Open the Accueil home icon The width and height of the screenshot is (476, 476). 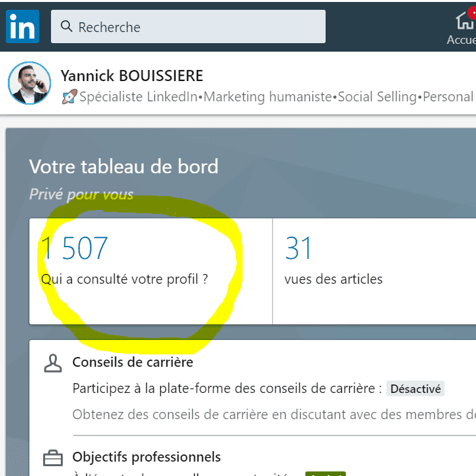(465, 21)
